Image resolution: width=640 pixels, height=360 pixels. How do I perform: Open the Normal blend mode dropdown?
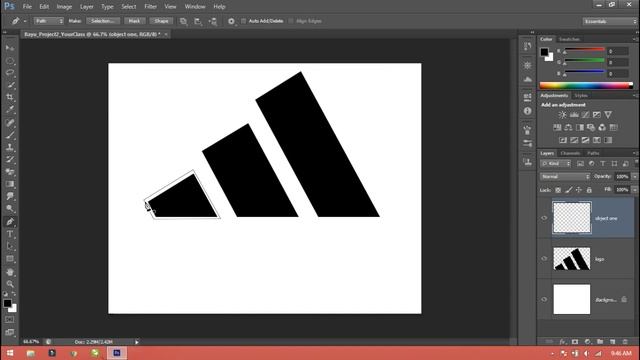coord(565,177)
